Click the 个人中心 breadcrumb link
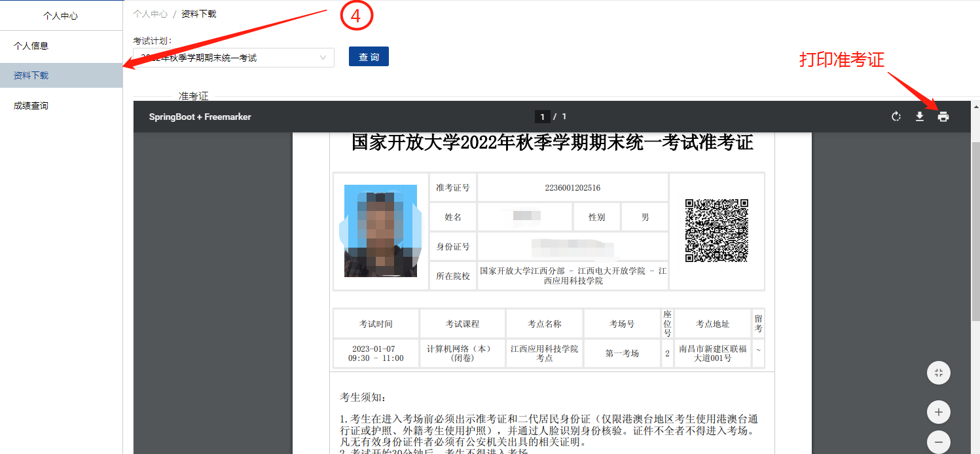Viewport: 980px width, 454px height. point(150,14)
